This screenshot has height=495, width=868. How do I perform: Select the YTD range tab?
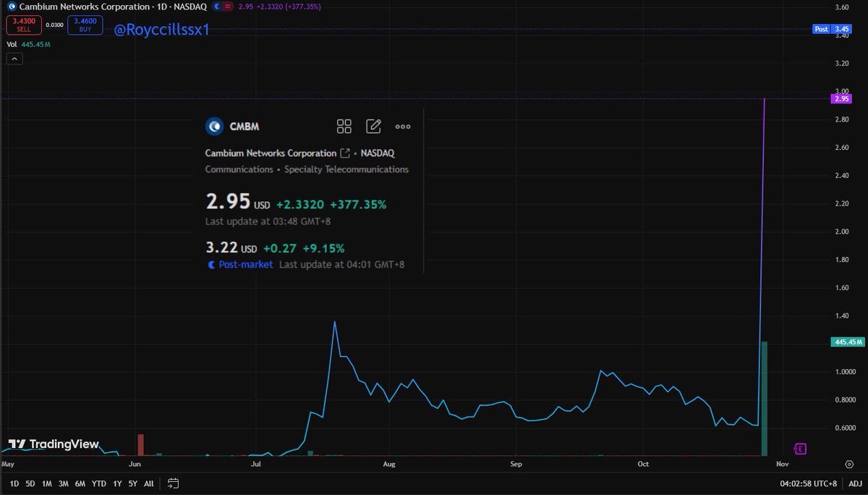98,483
